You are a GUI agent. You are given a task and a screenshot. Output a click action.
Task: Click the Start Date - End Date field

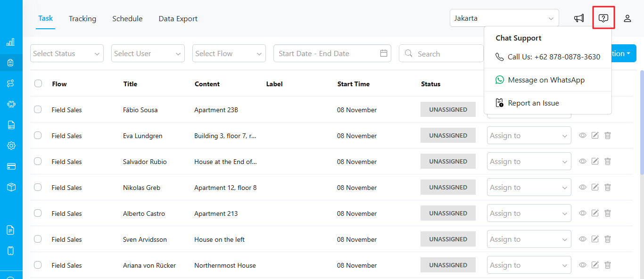pos(332,53)
